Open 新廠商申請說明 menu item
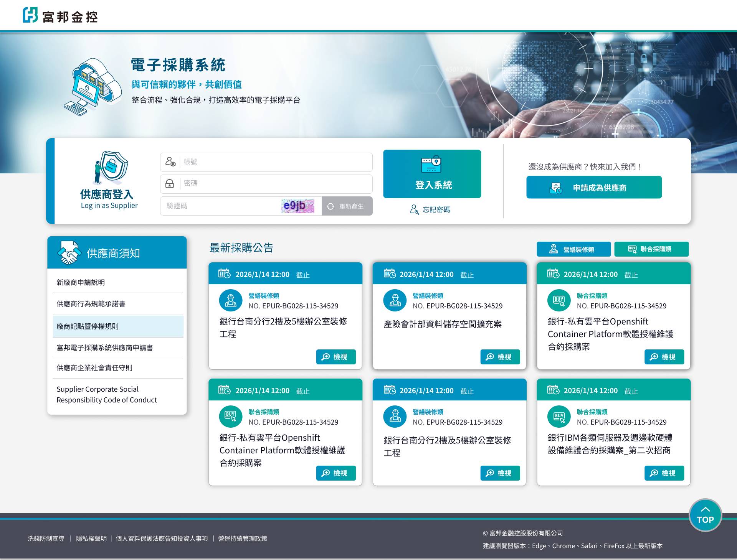The width and height of the screenshot is (737, 560). point(117,282)
